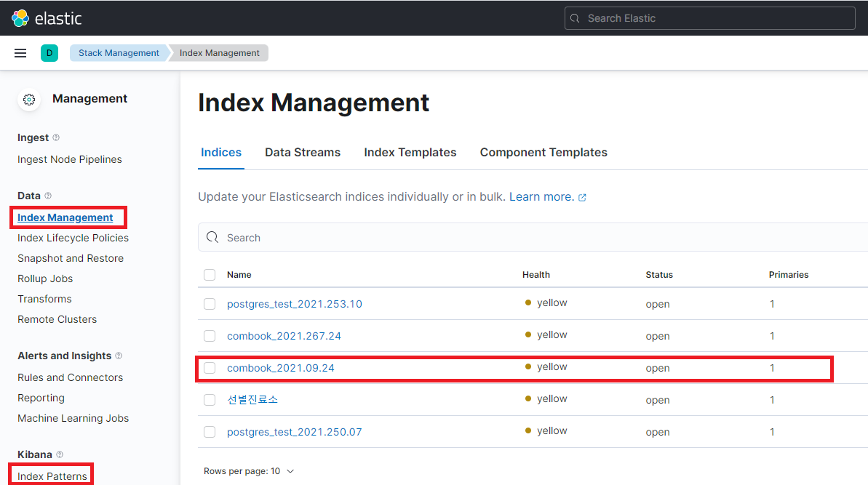Click the help icon beside Data
This screenshot has height=485, width=868.
click(48, 195)
